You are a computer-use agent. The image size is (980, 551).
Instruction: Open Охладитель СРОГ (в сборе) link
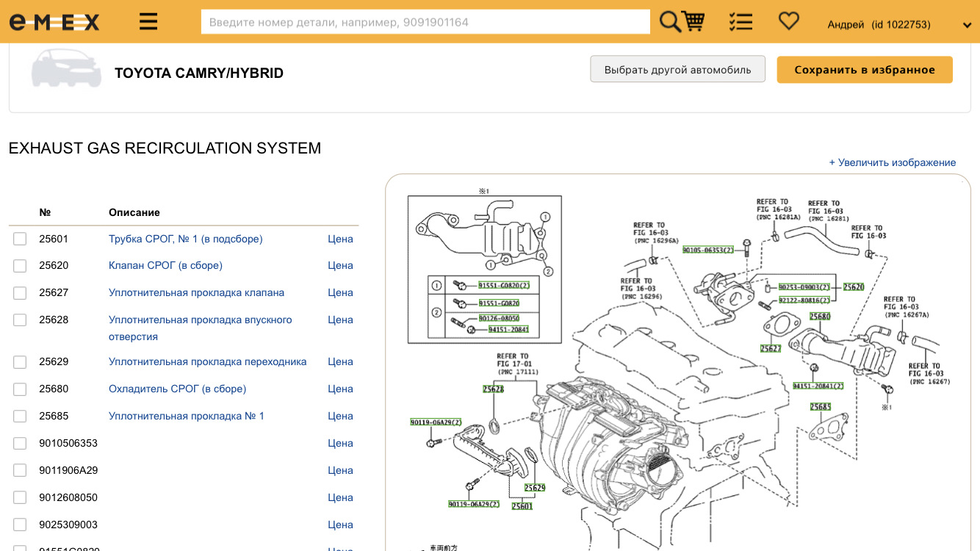click(177, 389)
